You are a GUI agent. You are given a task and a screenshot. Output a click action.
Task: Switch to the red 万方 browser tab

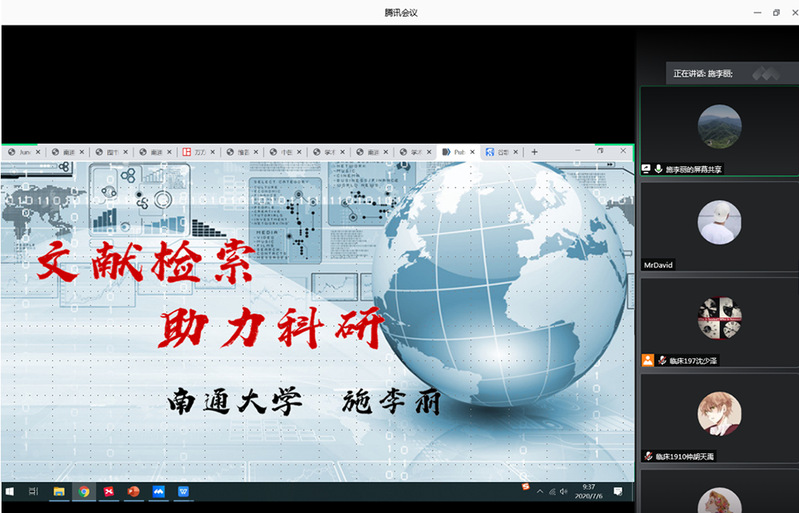coord(199,152)
